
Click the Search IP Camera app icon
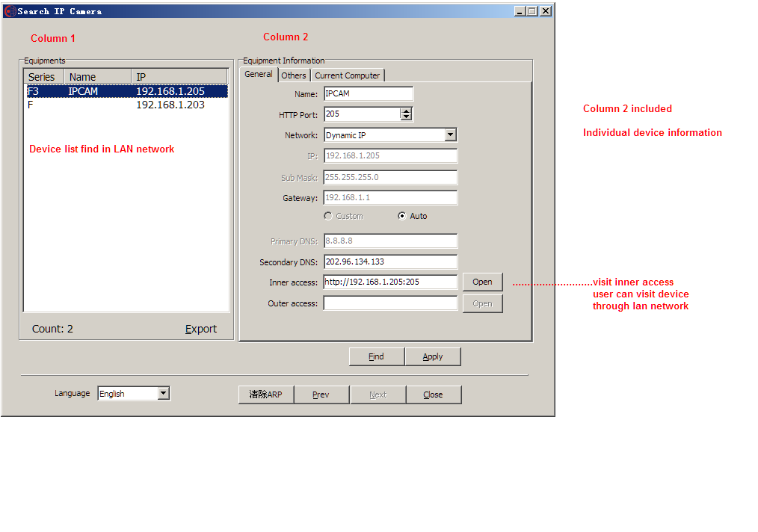tap(10, 11)
